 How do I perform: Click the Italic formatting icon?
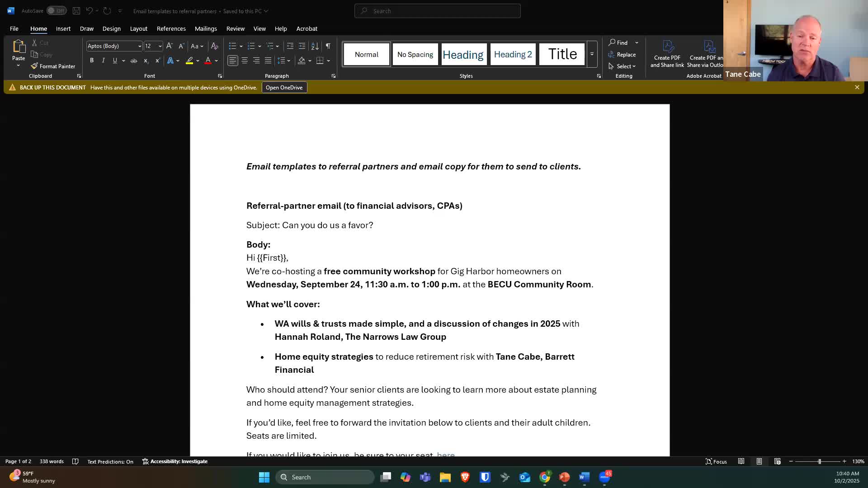[104, 61]
